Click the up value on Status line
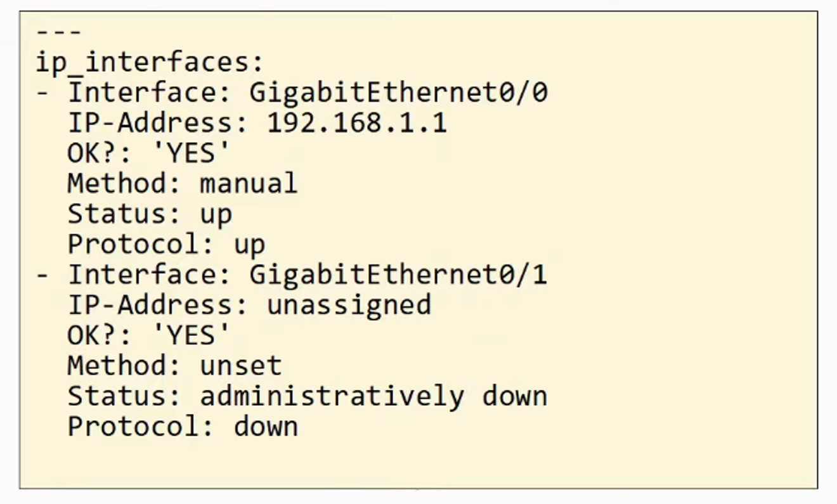Viewport: 837px width, 504px height. tap(216, 214)
